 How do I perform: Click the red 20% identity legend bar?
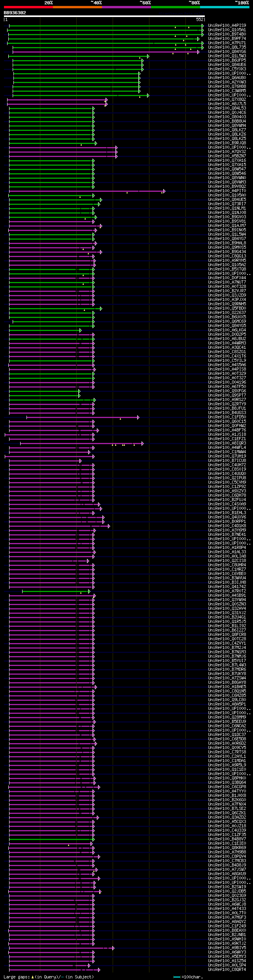tap(28, 7)
